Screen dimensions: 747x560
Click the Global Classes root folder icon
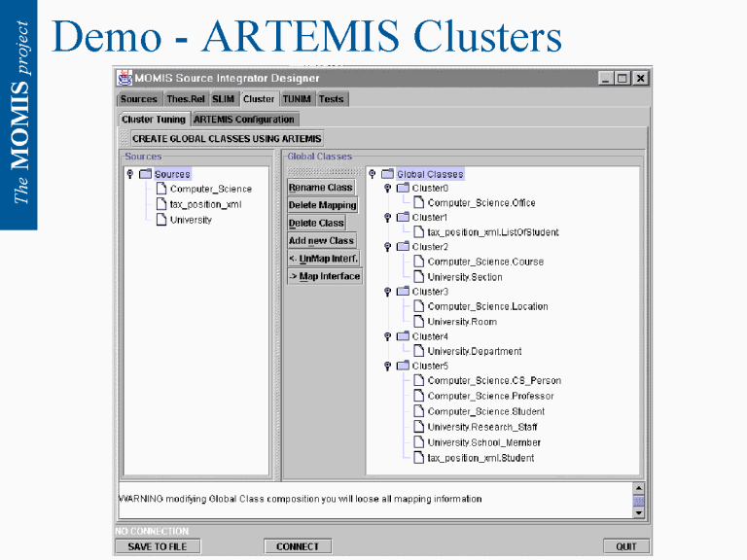(x=386, y=174)
